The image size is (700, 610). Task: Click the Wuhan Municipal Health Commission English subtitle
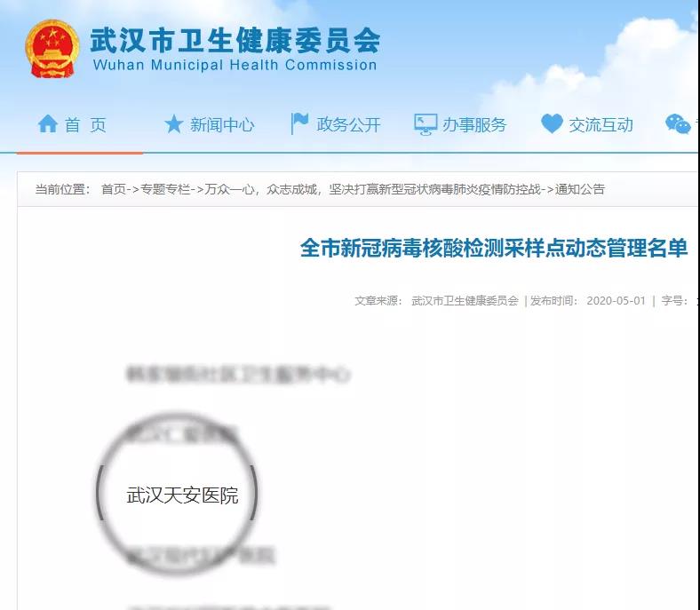pos(235,65)
